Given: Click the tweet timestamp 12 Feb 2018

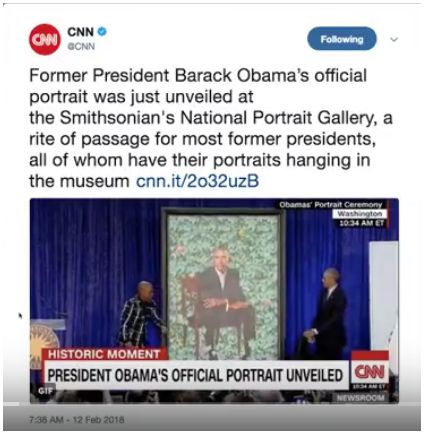Looking at the screenshot, I should [77, 420].
